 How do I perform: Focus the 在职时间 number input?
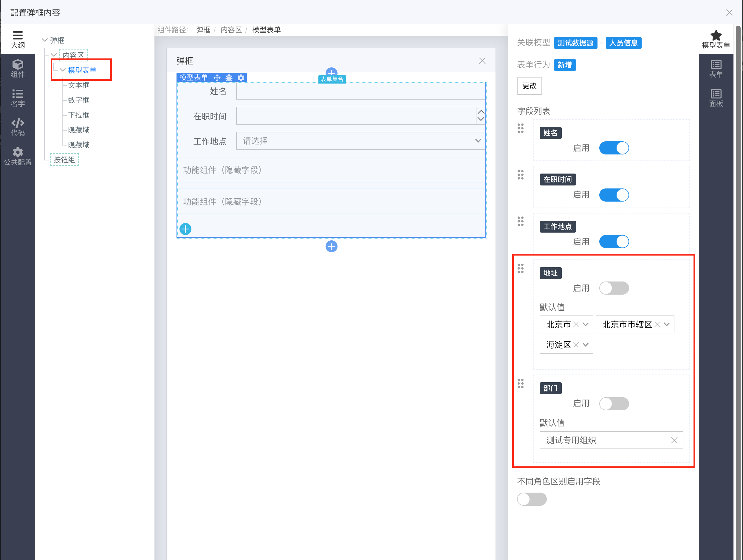click(356, 116)
